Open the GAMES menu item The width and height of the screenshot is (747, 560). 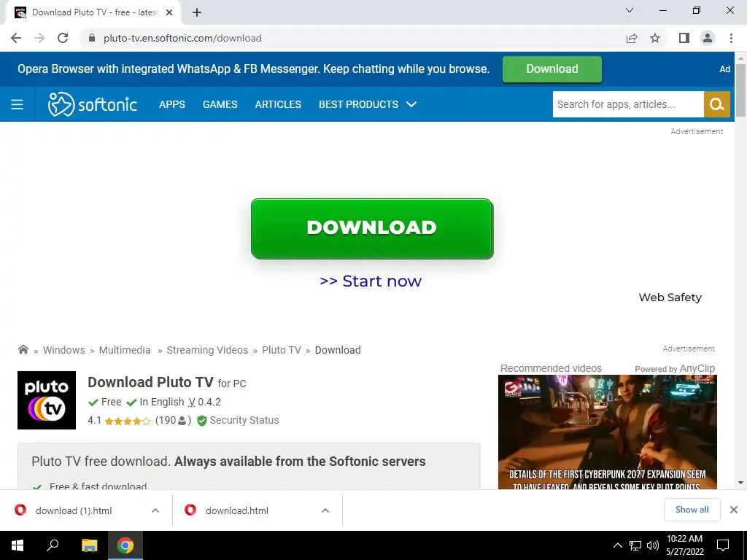tap(220, 104)
